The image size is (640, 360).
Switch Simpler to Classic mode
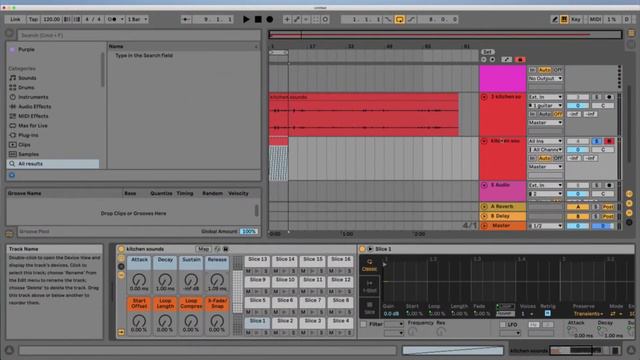[369, 265]
